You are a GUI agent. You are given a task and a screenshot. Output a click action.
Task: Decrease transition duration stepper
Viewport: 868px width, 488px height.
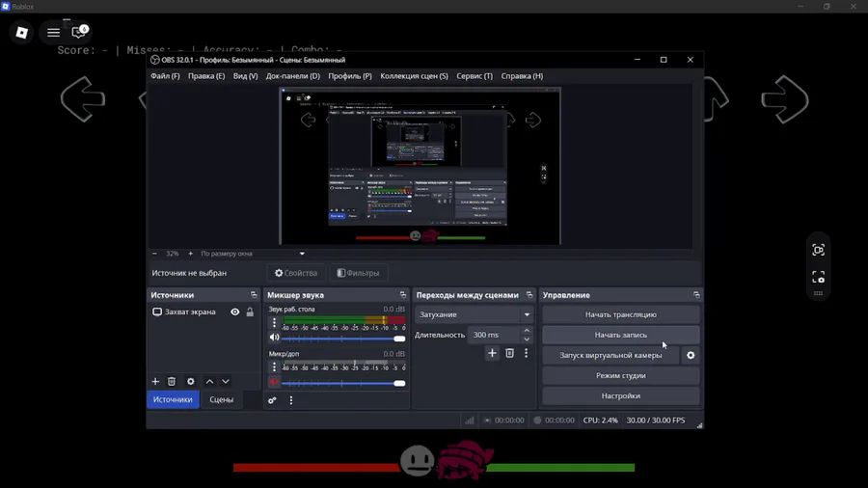[x=527, y=339]
